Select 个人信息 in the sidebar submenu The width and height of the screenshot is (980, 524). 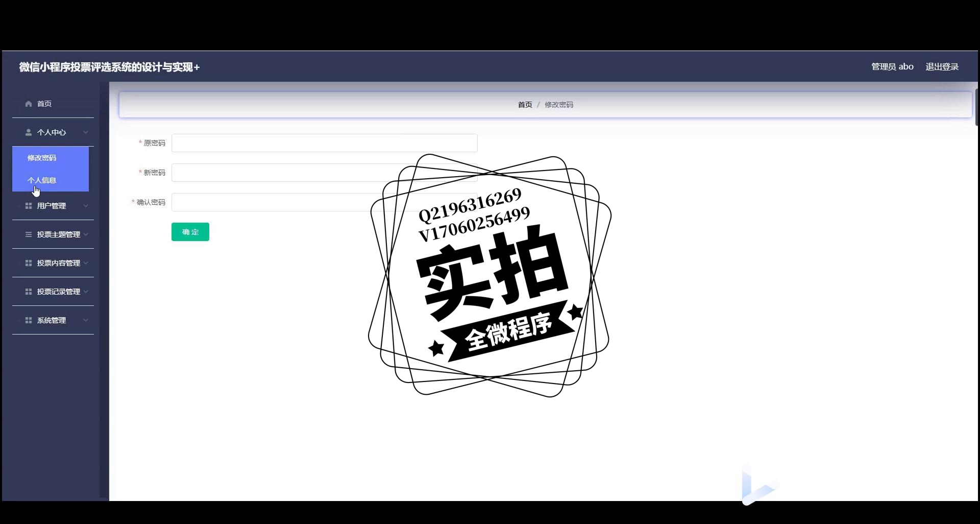coord(51,180)
